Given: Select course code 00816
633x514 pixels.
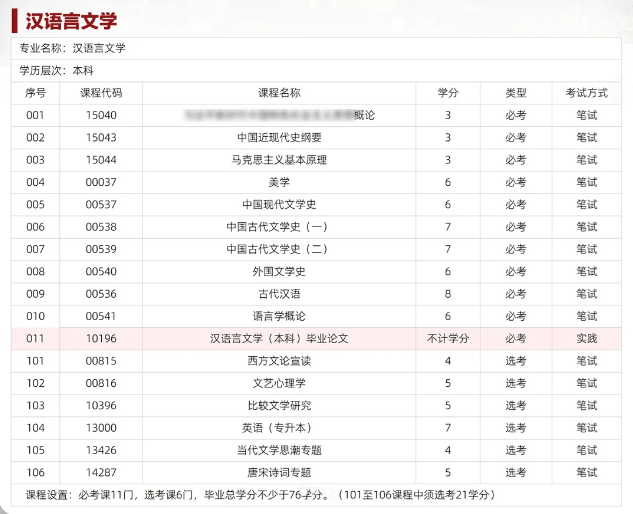Looking at the screenshot, I should coord(101,383).
